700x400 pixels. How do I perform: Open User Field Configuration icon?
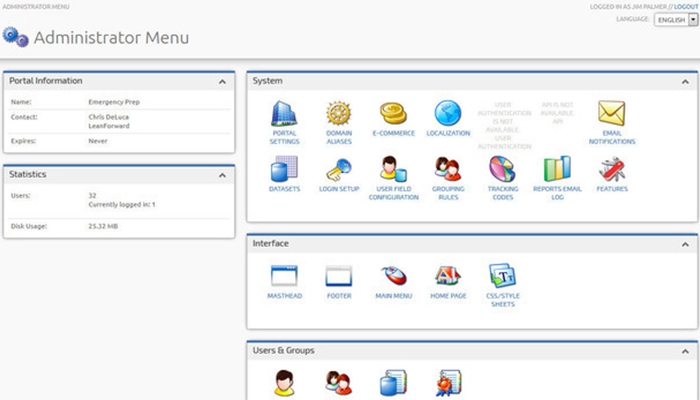click(x=393, y=169)
